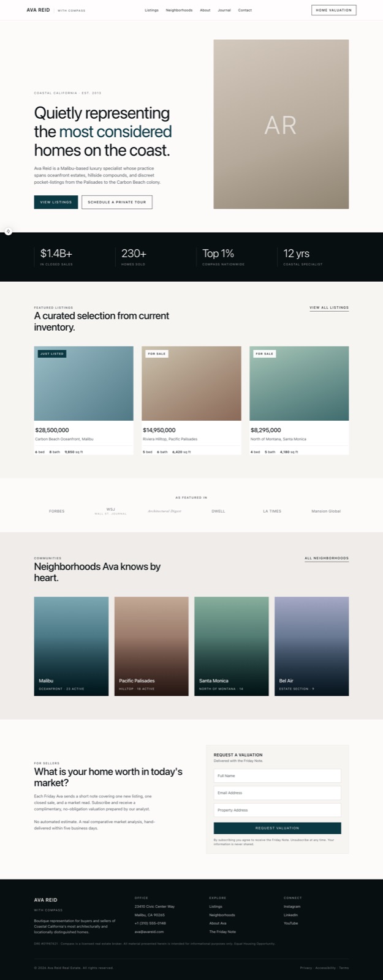Click the 23410 Civic Center Way address
The height and width of the screenshot is (980, 383).
click(154, 907)
